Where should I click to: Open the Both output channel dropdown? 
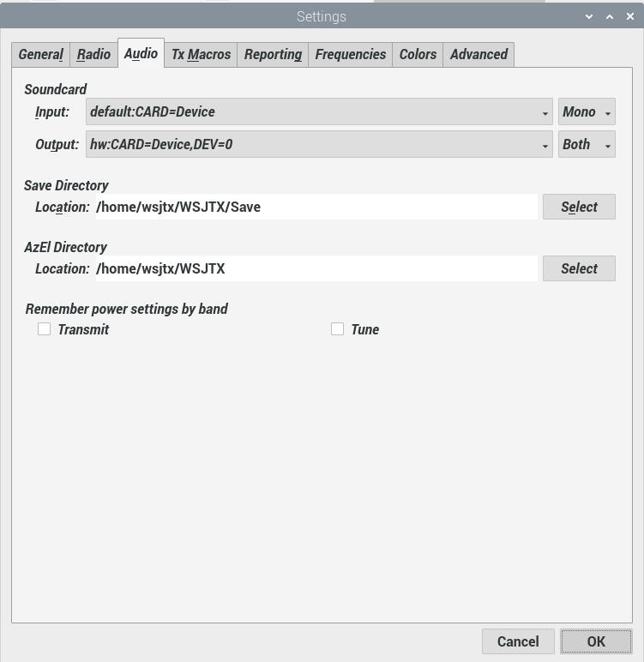pos(587,145)
